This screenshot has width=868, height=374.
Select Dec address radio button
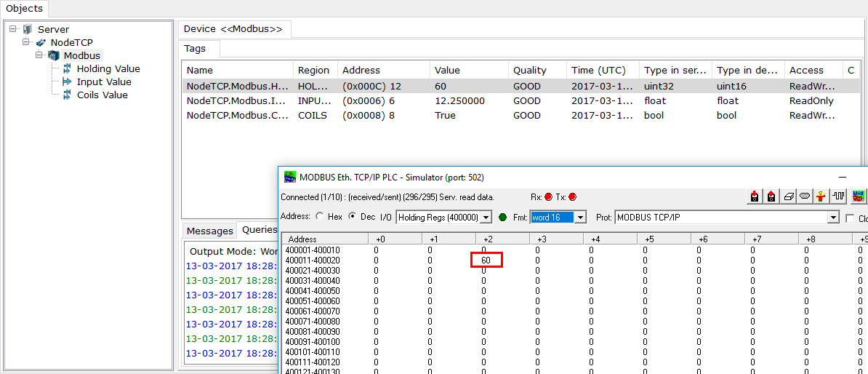(x=352, y=217)
